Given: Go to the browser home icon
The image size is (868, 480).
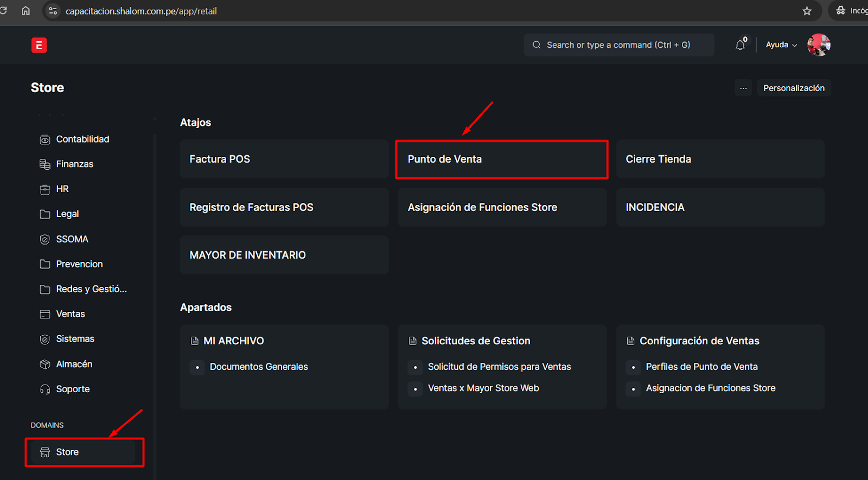Looking at the screenshot, I should [25, 11].
